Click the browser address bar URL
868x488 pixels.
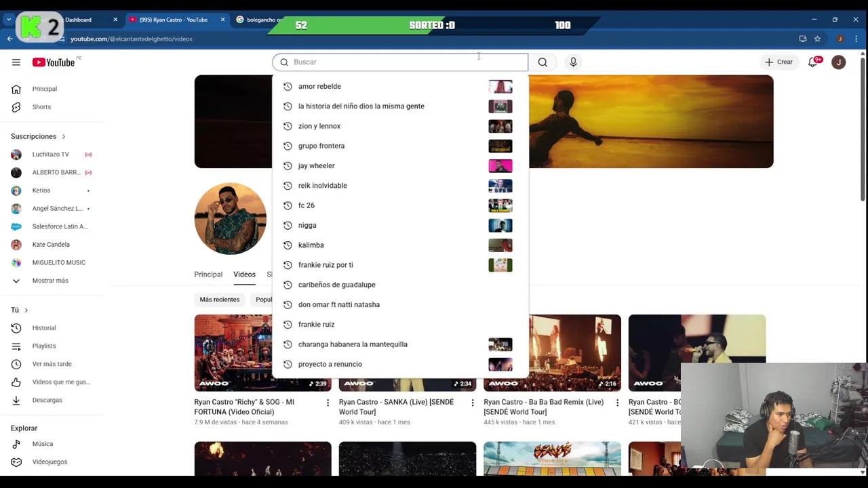[132, 39]
